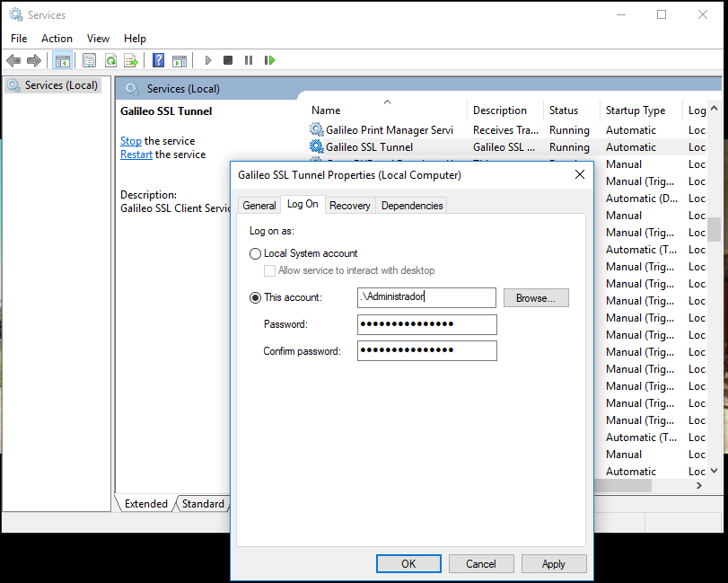
Task: Open the Help menu
Action: [135, 39]
